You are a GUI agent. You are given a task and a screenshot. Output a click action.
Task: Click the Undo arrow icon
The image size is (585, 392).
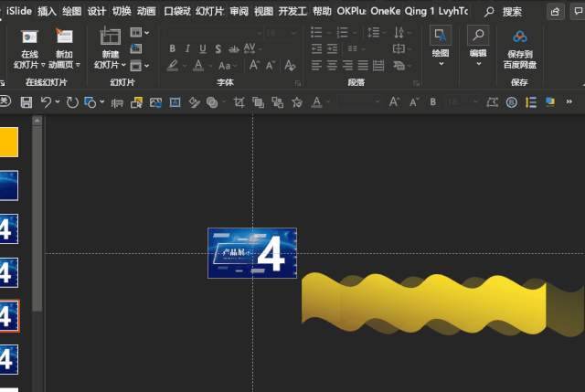point(46,101)
